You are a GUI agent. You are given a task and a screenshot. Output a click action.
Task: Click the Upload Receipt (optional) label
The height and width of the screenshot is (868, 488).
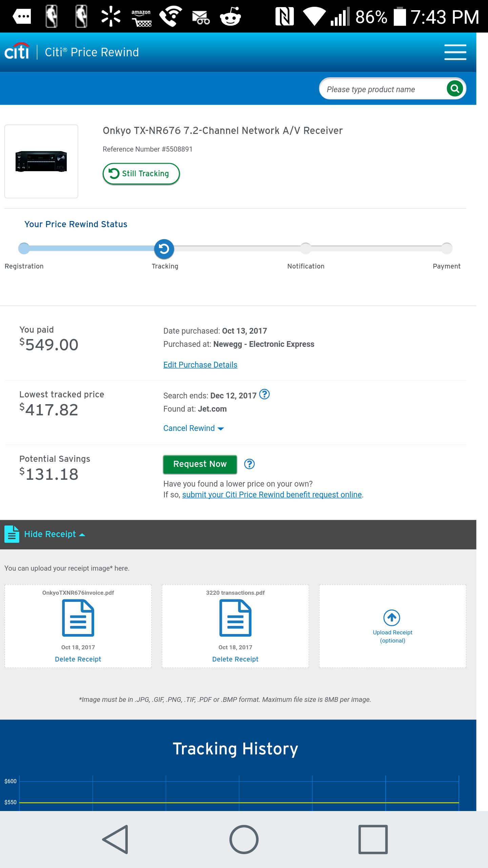click(392, 636)
